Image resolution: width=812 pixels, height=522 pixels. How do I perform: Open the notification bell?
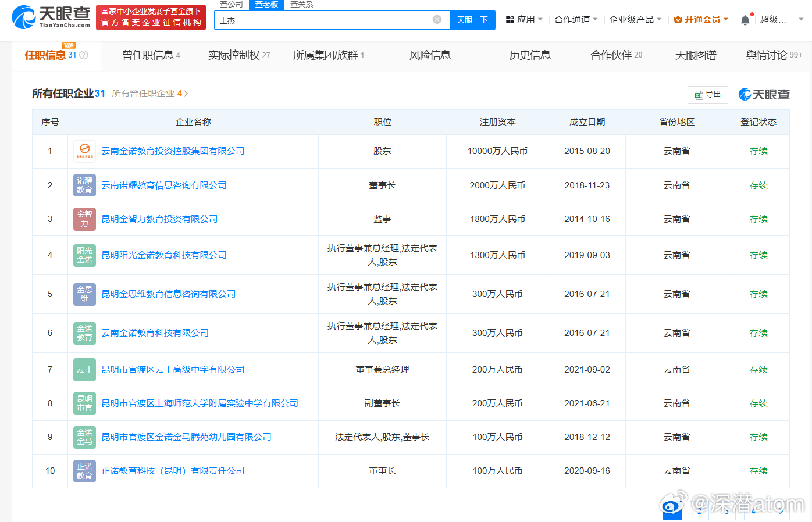[x=745, y=20]
